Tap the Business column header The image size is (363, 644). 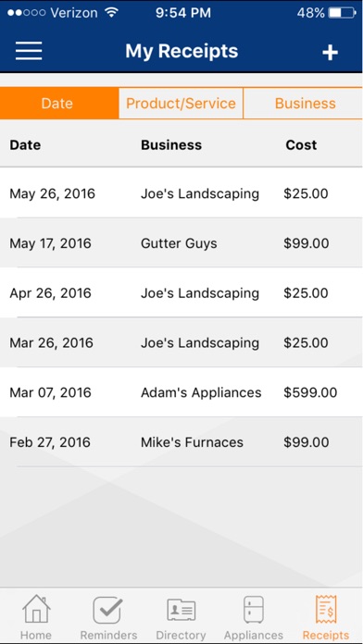coord(171,145)
